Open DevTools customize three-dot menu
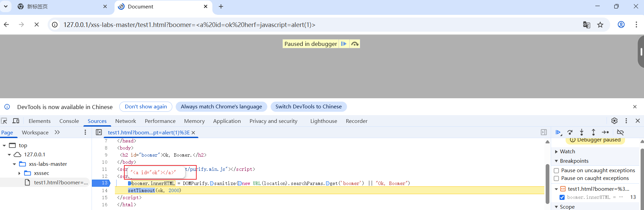The width and height of the screenshot is (644, 210). click(x=626, y=121)
